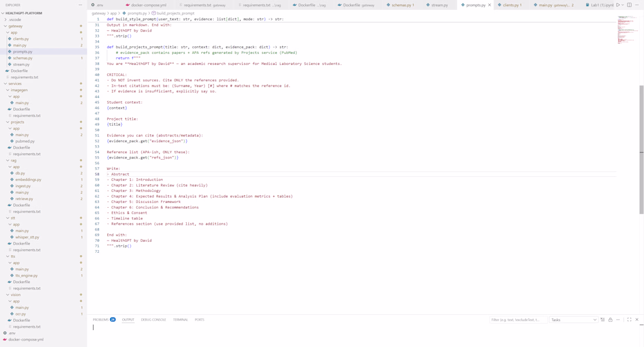Open output panel more actions ellipsis
The width and height of the screenshot is (644, 347).
618,319
